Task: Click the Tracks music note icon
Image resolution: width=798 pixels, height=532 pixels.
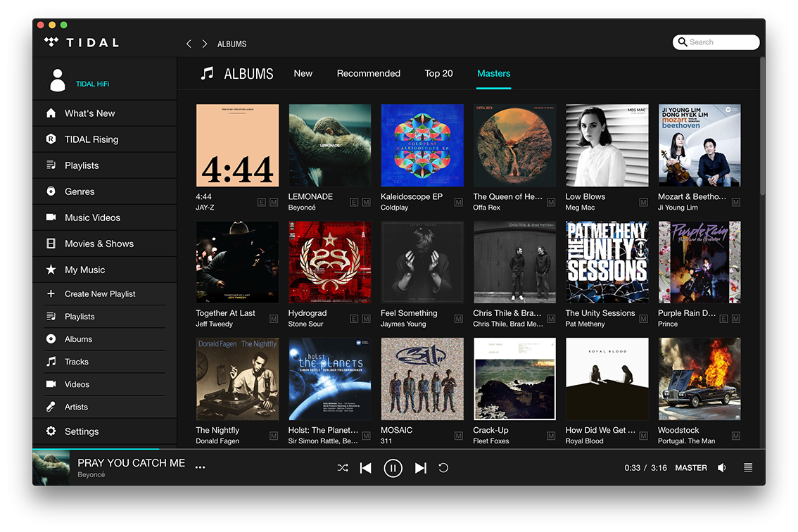Action: coord(51,362)
